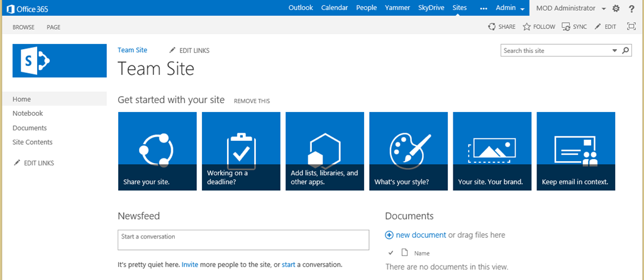Open the settings gear icon
Viewport: 644px width, 280px height.
coord(616,8)
